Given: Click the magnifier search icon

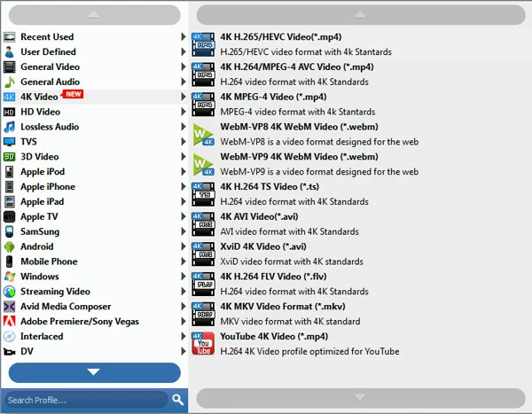Looking at the screenshot, I should tap(177, 400).
